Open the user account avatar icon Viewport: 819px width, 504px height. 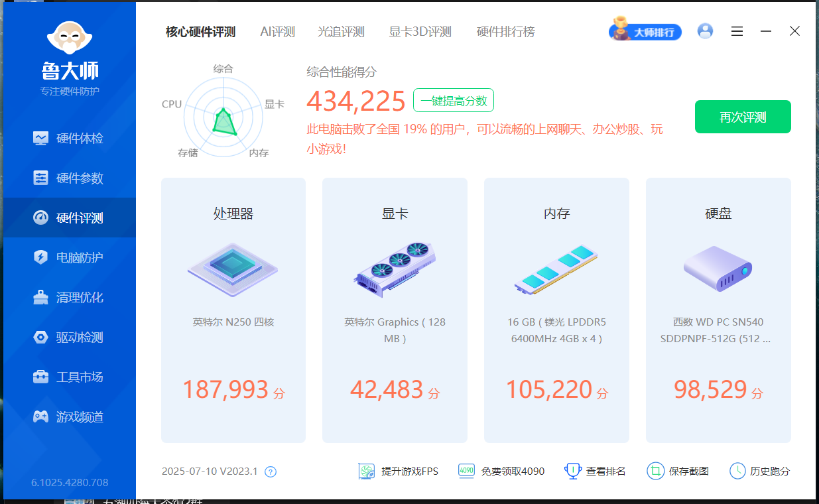706,31
